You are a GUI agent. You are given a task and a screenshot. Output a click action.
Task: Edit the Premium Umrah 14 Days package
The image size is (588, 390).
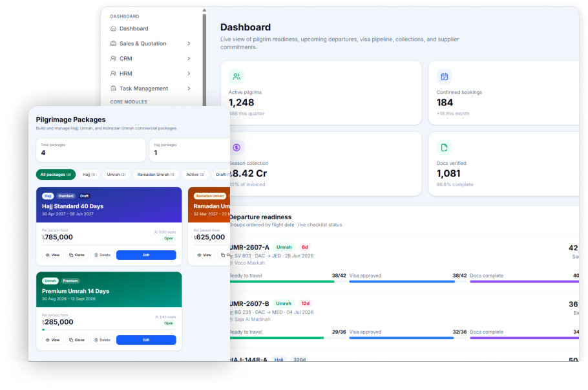coord(146,340)
